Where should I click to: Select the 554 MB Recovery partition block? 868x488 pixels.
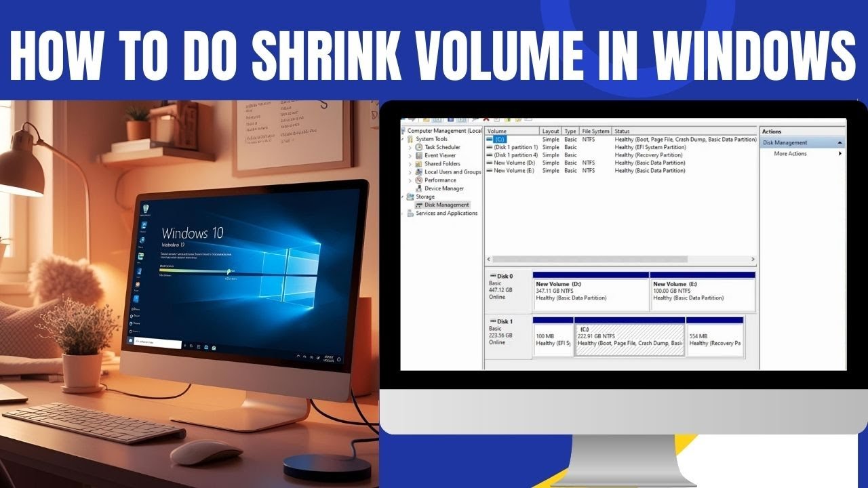[715, 337]
